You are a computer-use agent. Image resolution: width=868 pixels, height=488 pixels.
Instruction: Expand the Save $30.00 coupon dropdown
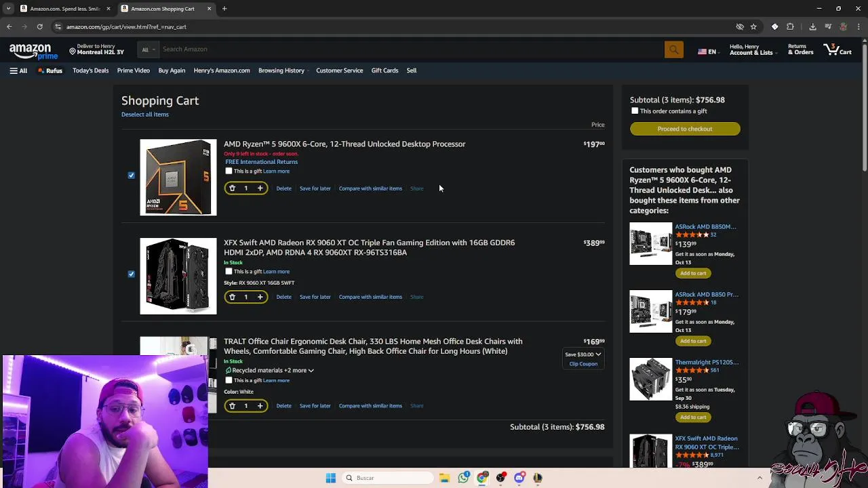[583, 354]
